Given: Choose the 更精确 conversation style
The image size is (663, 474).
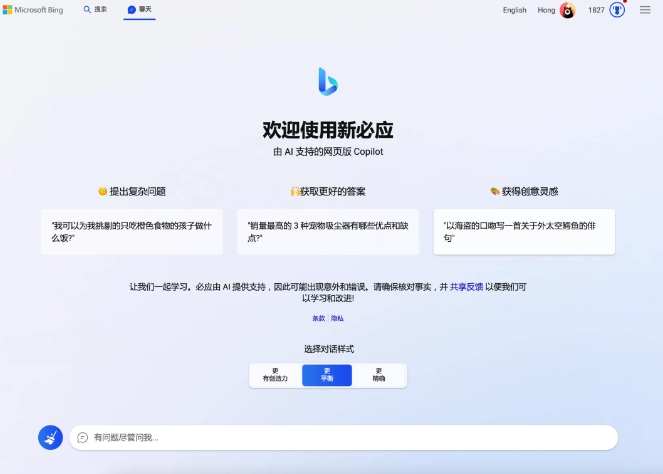Looking at the screenshot, I should click(379, 375).
